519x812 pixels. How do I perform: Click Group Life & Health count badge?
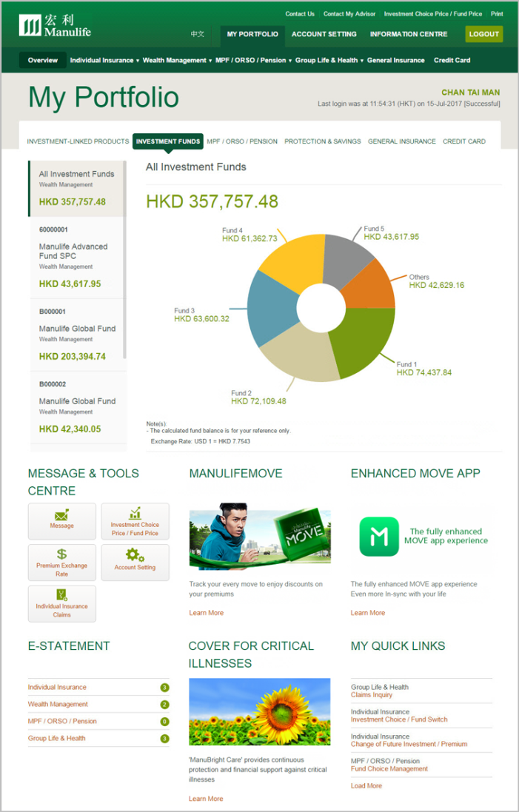(x=164, y=739)
